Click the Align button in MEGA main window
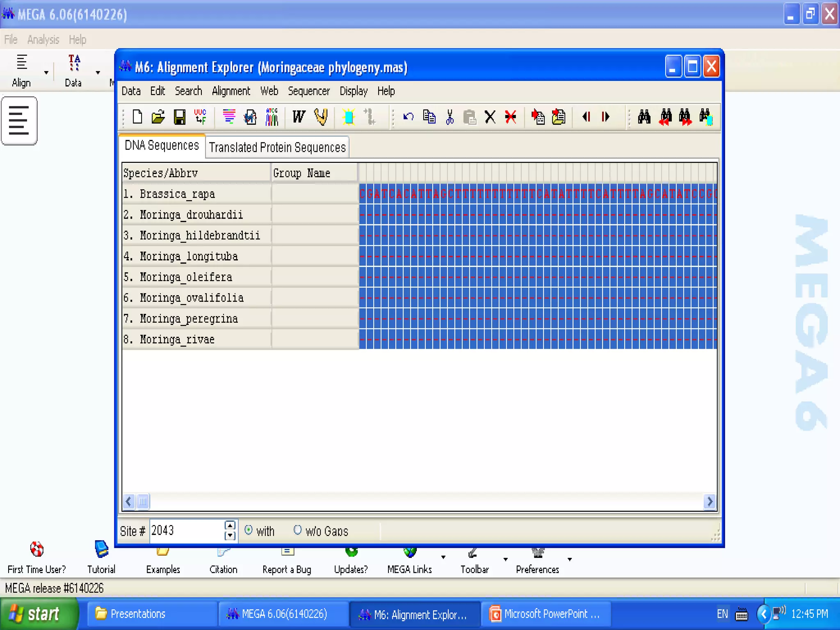 (x=21, y=71)
